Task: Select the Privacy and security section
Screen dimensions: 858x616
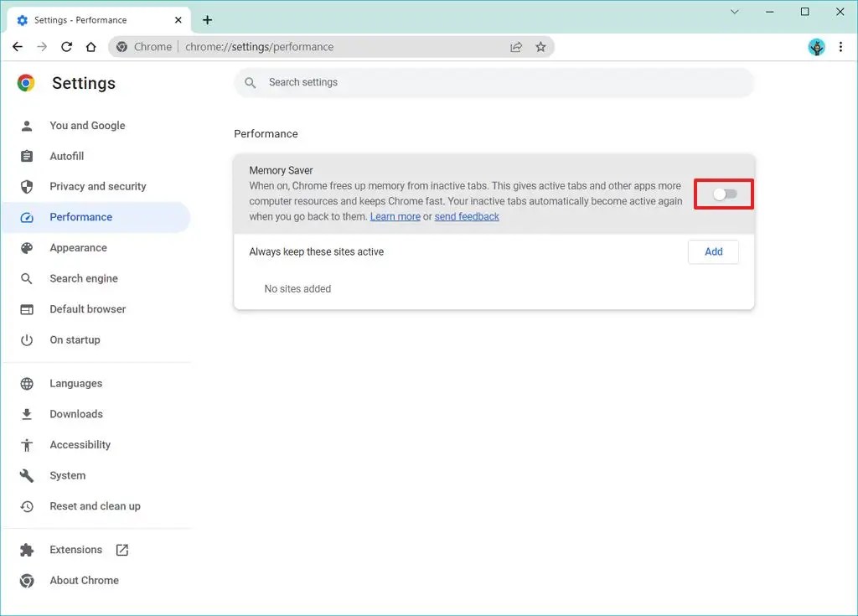Action: point(98,186)
